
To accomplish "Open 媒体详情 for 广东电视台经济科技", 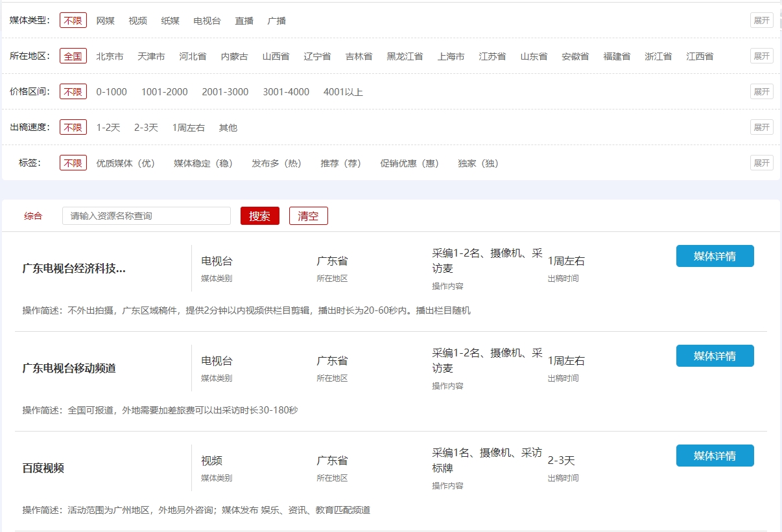I will click(715, 256).
